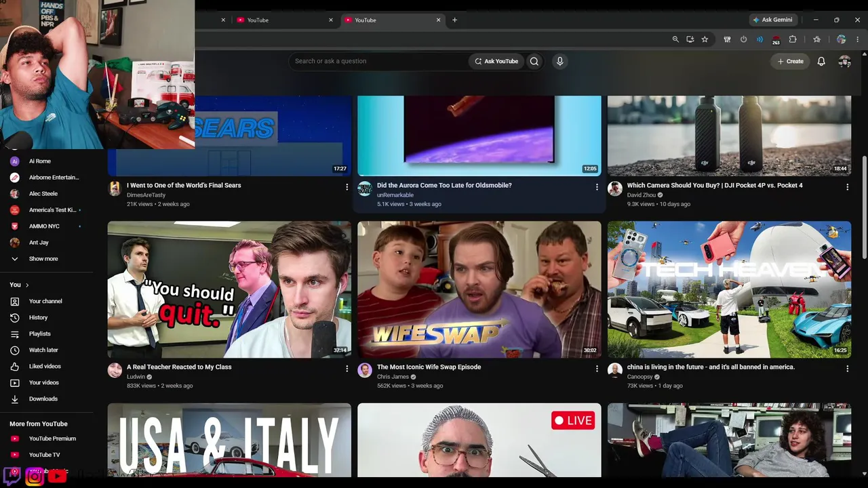Close the middle YouTube tab
Screen dimensions: 868x488
(331, 20)
